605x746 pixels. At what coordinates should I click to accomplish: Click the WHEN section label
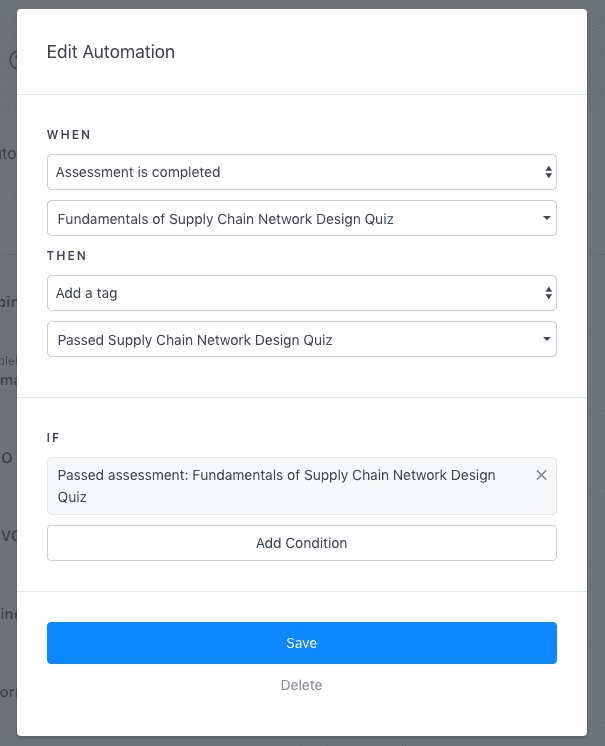click(69, 134)
